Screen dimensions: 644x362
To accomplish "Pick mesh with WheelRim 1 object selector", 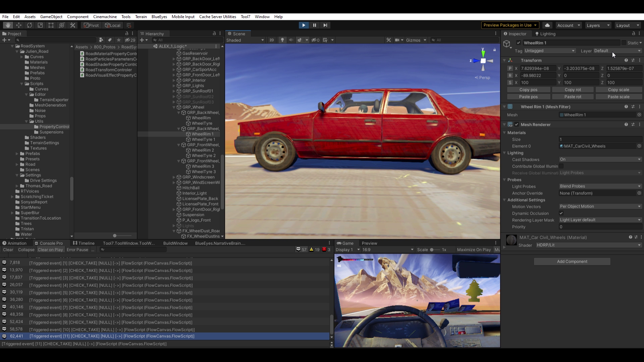I will pos(639,115).
